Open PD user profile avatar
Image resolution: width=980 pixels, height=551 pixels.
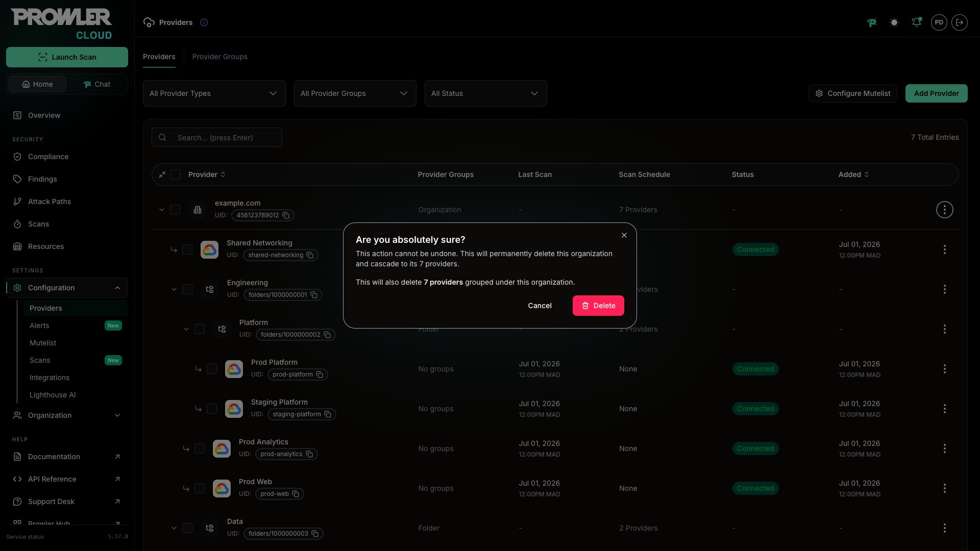point(939,22)
